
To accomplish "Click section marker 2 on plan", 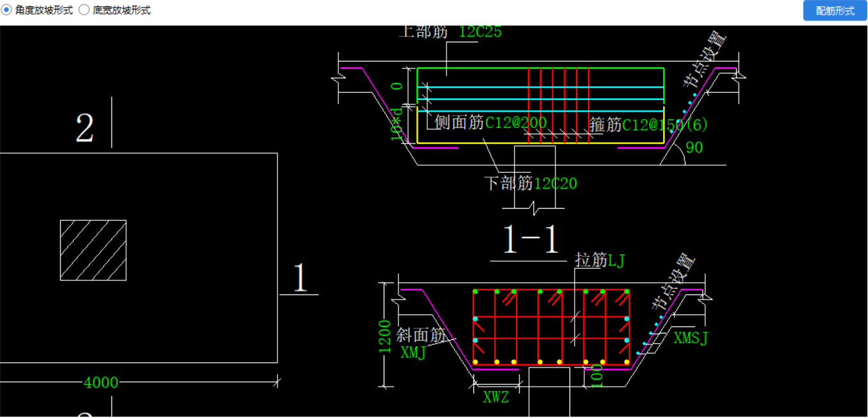I will point(85,128).
